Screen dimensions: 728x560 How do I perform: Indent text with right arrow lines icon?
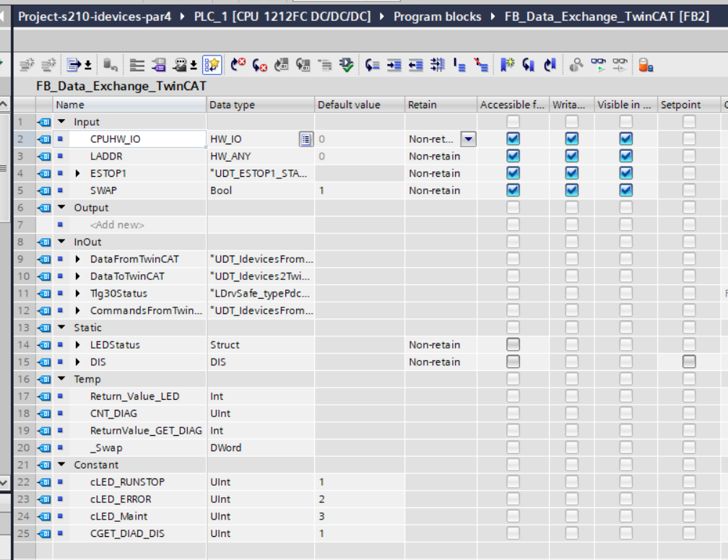click(394, 65)
